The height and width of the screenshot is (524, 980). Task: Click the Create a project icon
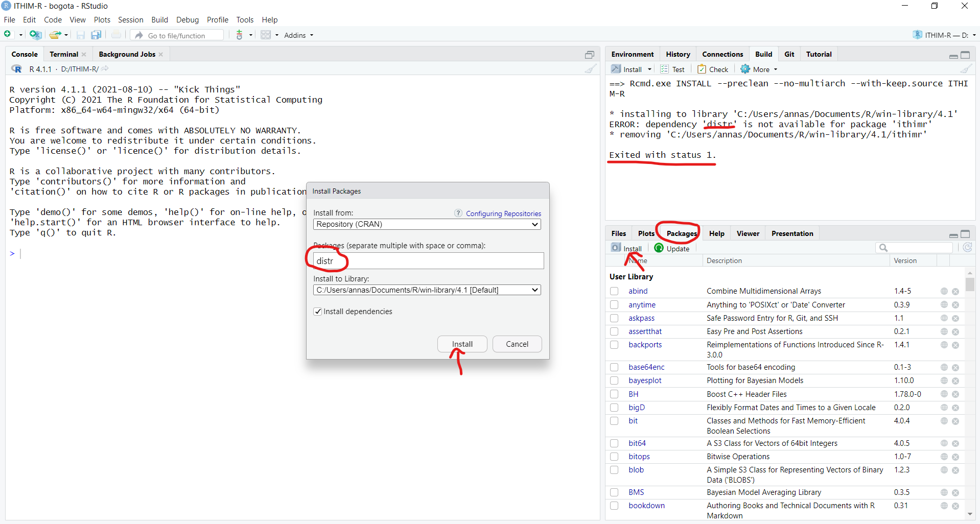pos(35,35)
